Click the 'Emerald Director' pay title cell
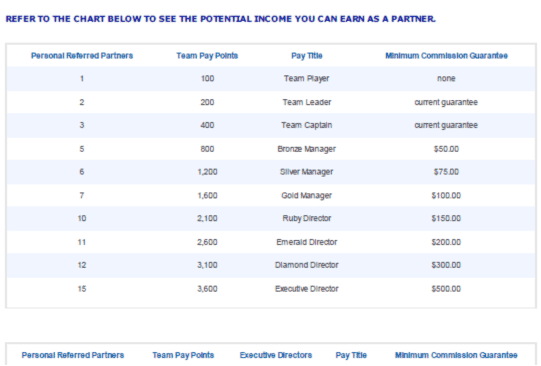Screen dimensions: 541x366 pos(307,242)
